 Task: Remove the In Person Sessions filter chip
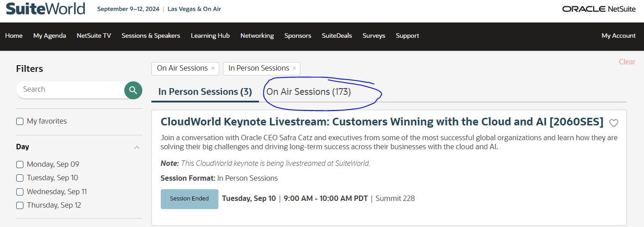tap(294, 68)
